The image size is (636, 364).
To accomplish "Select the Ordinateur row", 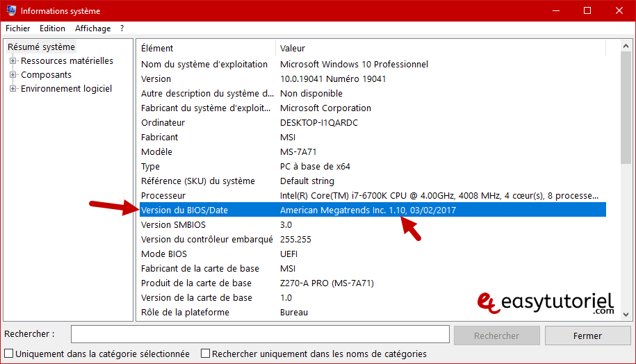I will (373, 122).
